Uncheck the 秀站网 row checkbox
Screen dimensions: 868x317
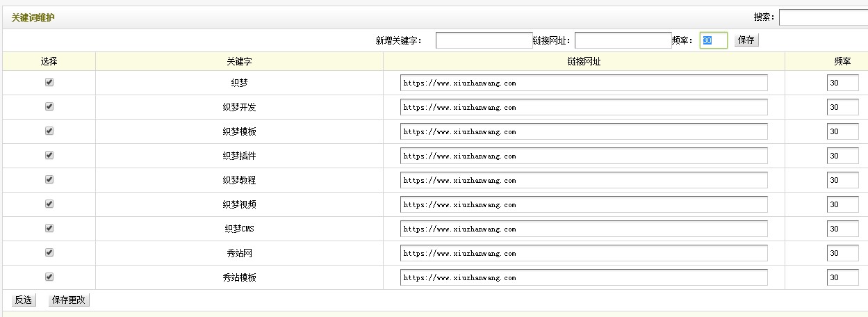[49, 252]
